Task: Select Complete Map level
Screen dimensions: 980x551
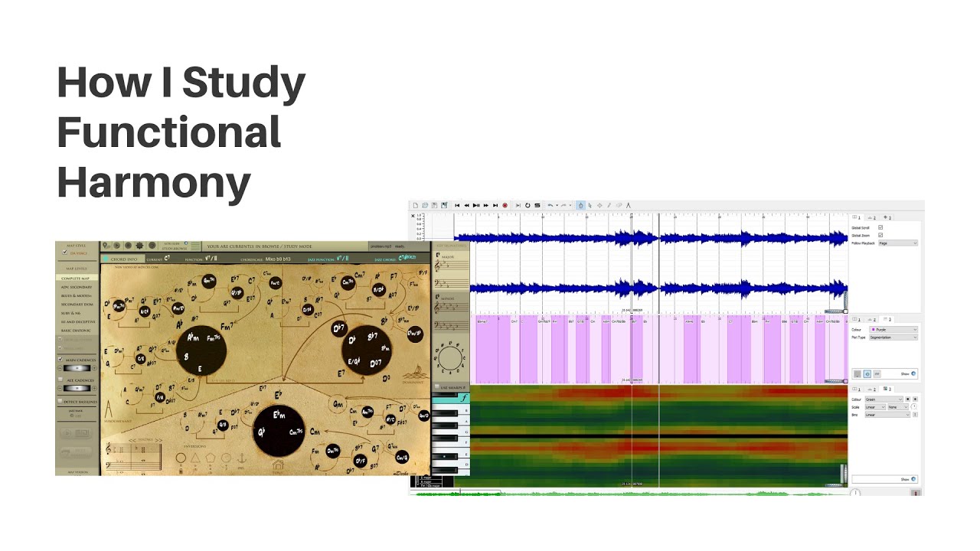Action: click(76, 279)
